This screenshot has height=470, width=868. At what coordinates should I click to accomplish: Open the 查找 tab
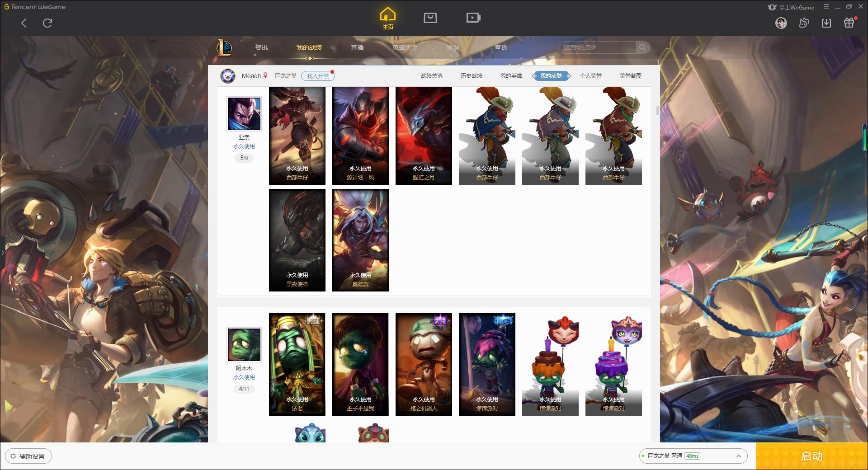501,47
